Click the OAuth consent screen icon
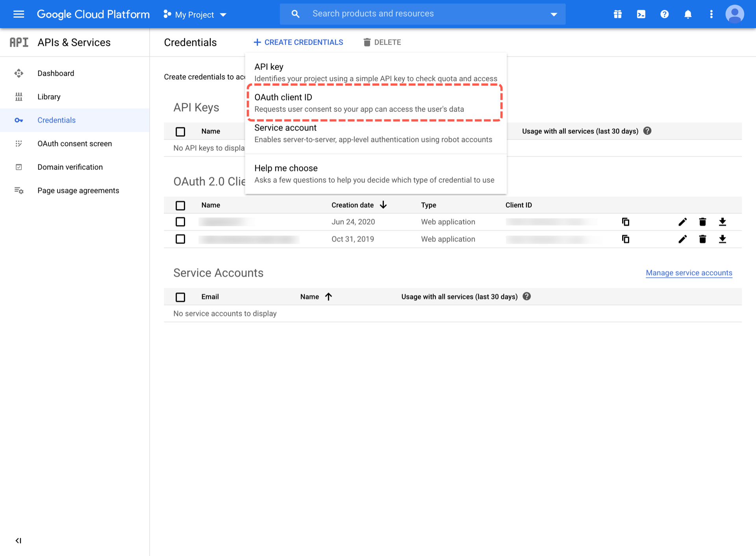This screenshot has width=756, height=556. (x=19, y=143)
